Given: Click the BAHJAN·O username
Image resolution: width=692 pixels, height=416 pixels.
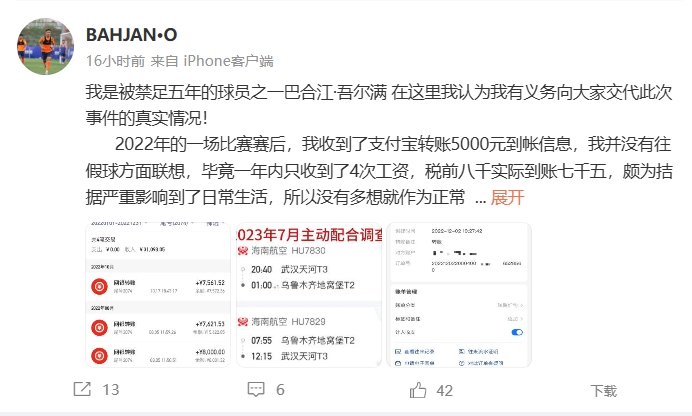Looking at the screenshot, I should pos(132,35).
